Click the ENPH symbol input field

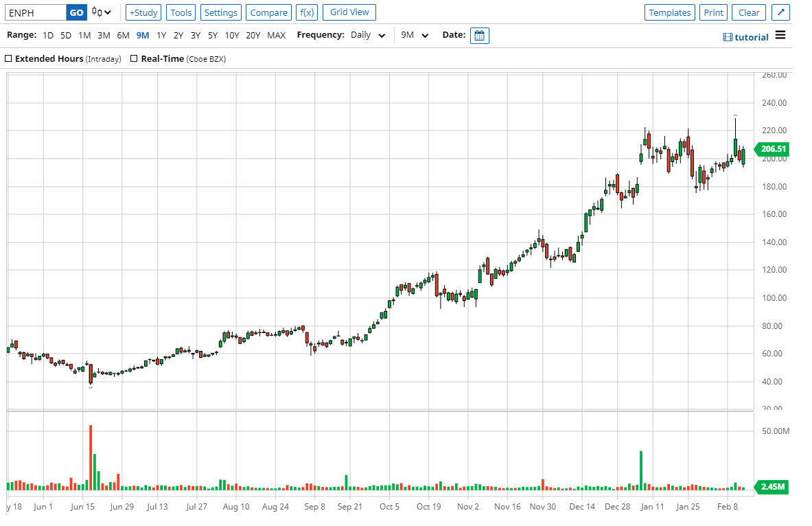click(34, 12)
